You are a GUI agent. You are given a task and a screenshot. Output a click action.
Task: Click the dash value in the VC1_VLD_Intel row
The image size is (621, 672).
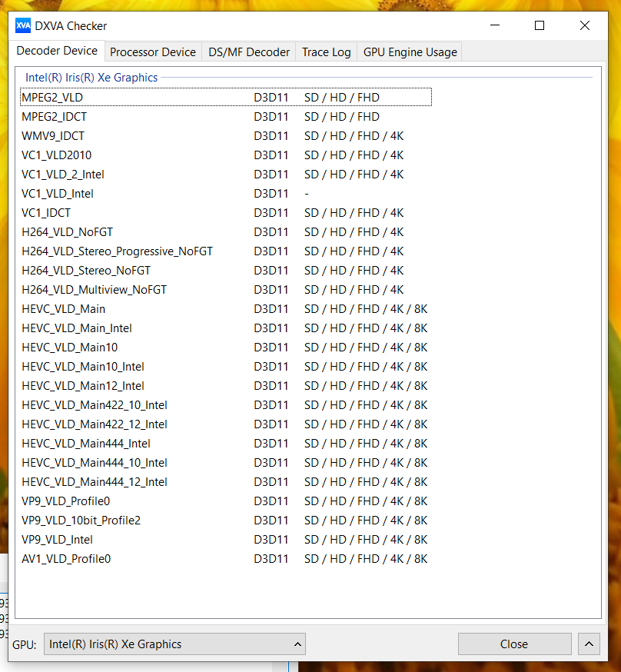(x=307, y=194)
